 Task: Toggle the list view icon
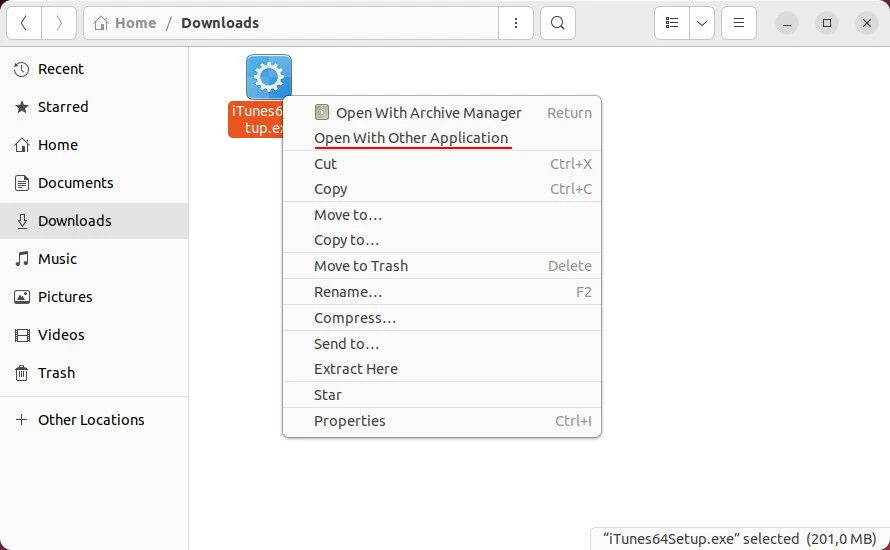[672, 23]
